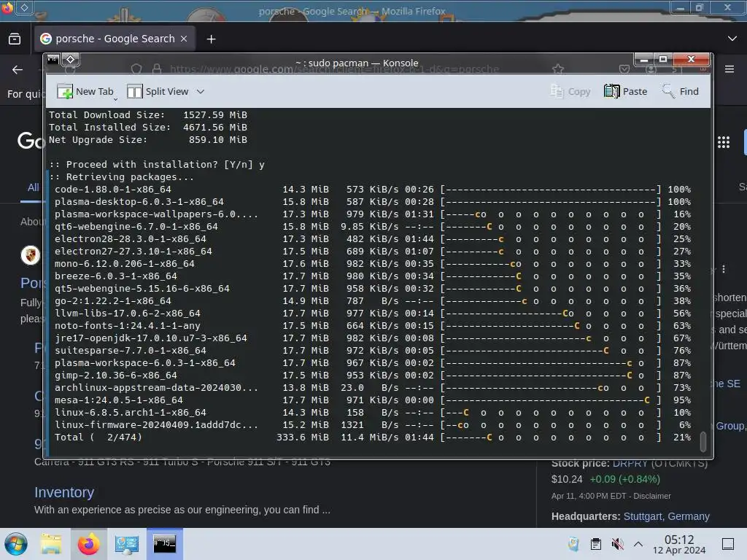Open the more options dots in Google panel
This screenshot has width=747, height=560.
click(723, 269)
